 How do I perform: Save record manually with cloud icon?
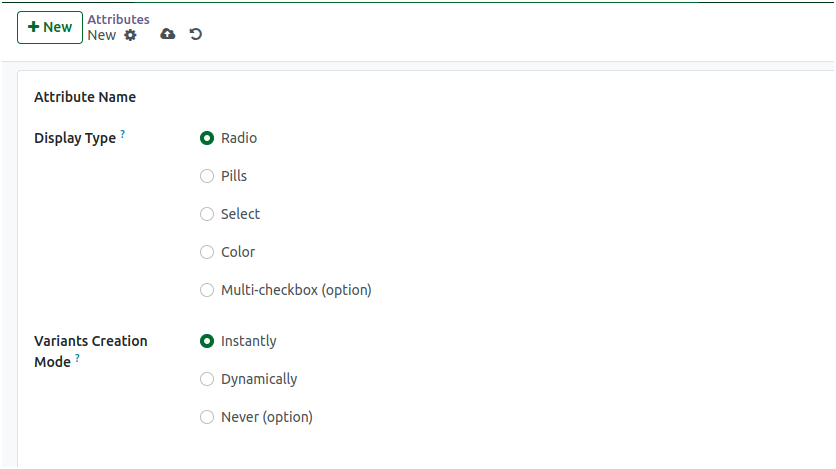click(168, 34)
